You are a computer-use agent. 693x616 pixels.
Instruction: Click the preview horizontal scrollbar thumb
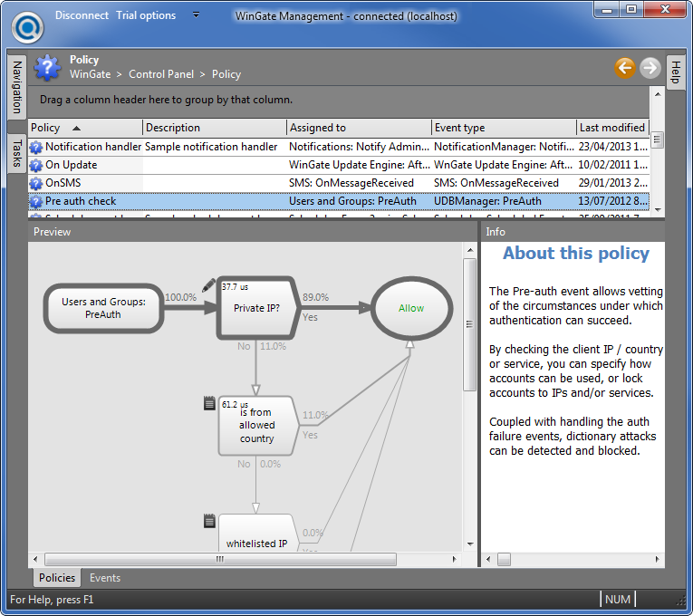217,559
